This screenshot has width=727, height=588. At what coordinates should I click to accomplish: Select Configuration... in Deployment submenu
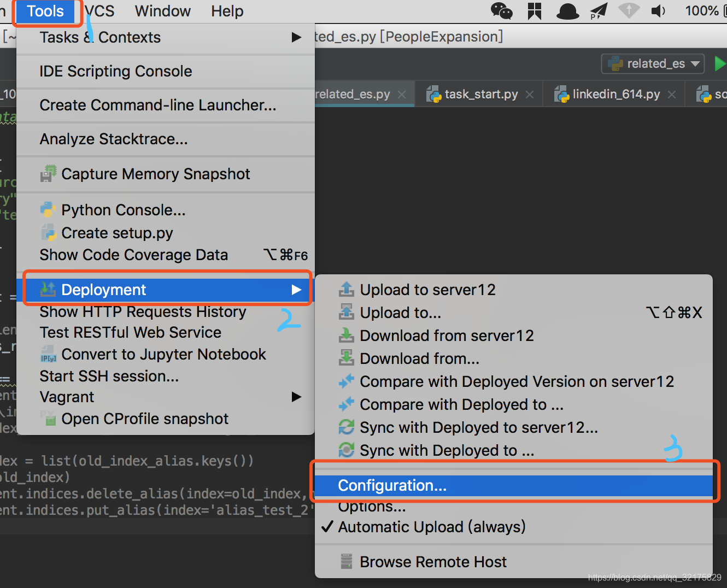coord(514,485)
